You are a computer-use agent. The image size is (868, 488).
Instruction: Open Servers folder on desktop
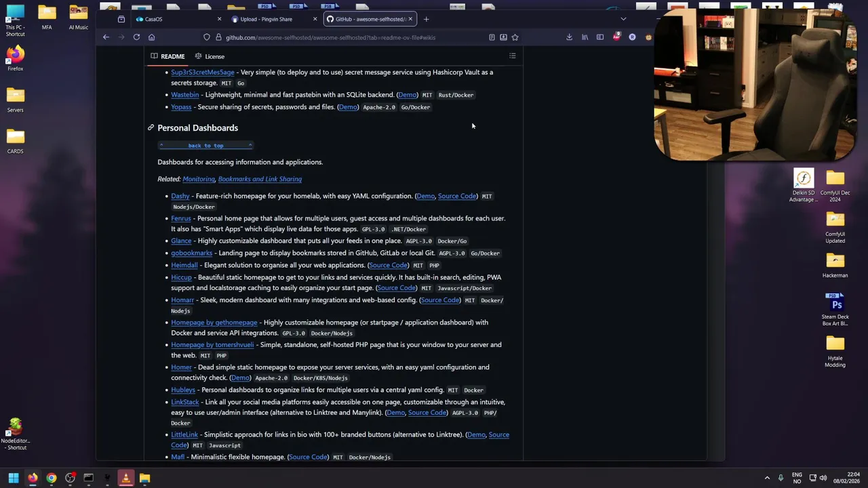click(x=15, y=100)
